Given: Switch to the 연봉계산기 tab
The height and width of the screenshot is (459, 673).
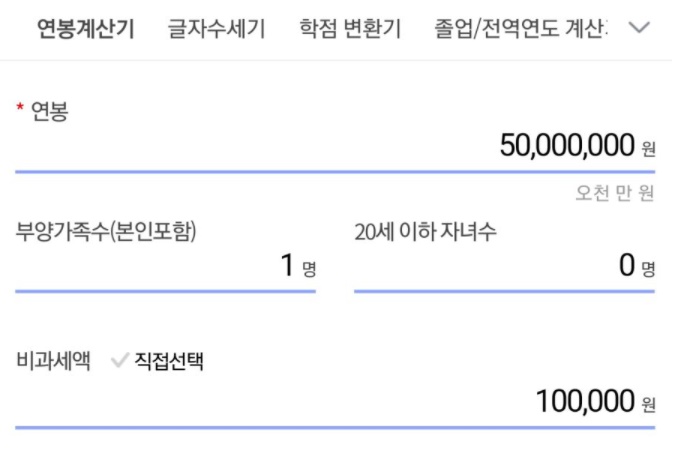Looking at the screenshot, I should pyautogui.click(x=85, y=28).
